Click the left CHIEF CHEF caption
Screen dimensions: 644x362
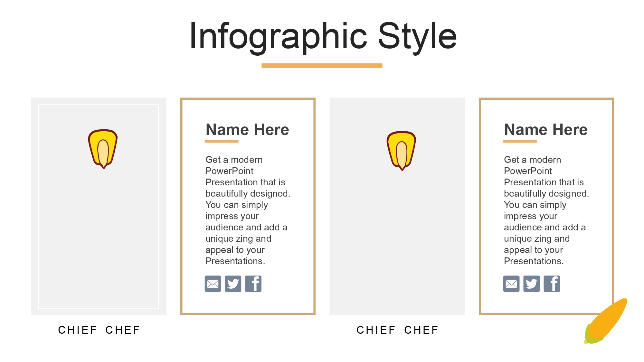point(99,330)
